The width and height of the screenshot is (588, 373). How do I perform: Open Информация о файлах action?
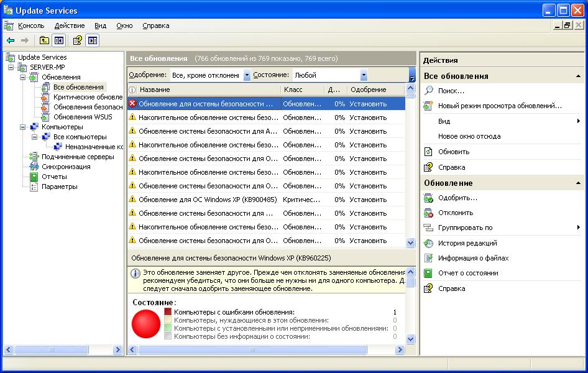[473, 258]
